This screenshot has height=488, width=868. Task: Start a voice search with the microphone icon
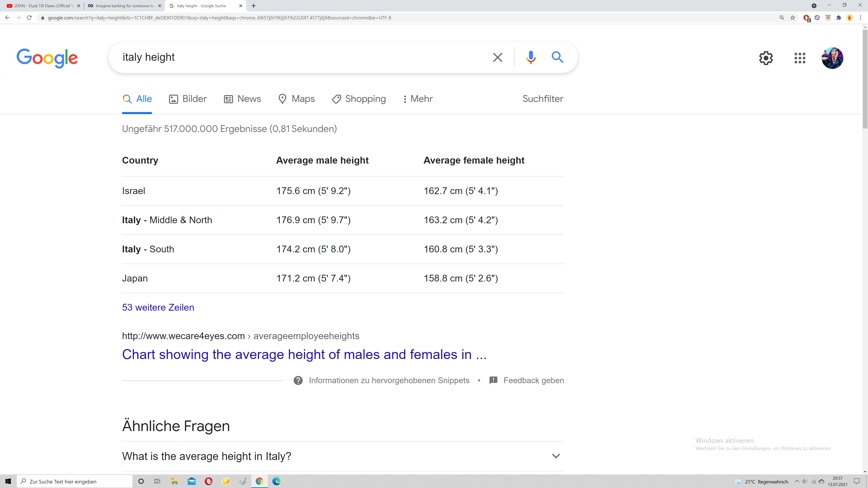click(x=531, y=58)
